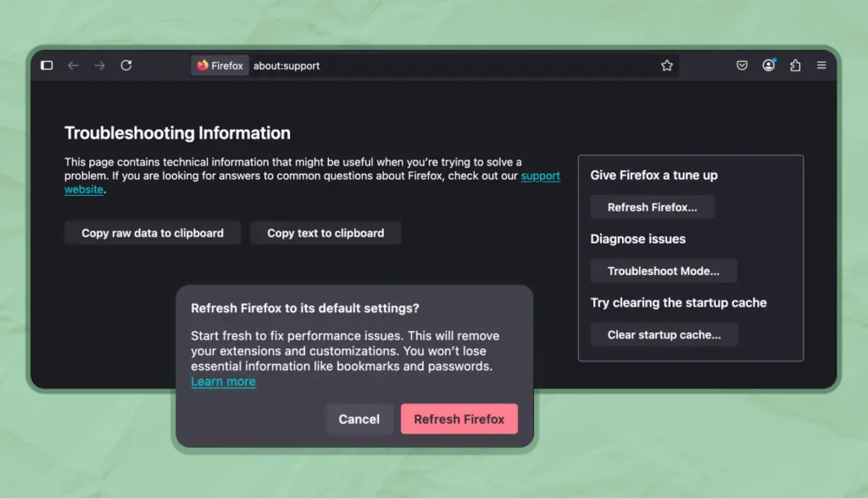This screenshot has height=498, width=868.
Task: Click the Firefox identity badge in the address bar
Action: click(220, 65)
